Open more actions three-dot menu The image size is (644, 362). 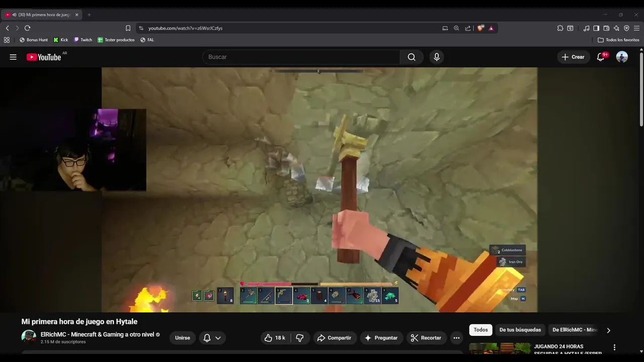(x=456, y=338)
